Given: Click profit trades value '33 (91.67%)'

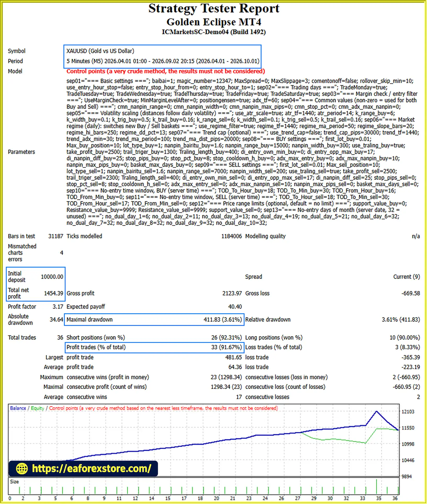Looking at the screenshot, I should 227,347.
